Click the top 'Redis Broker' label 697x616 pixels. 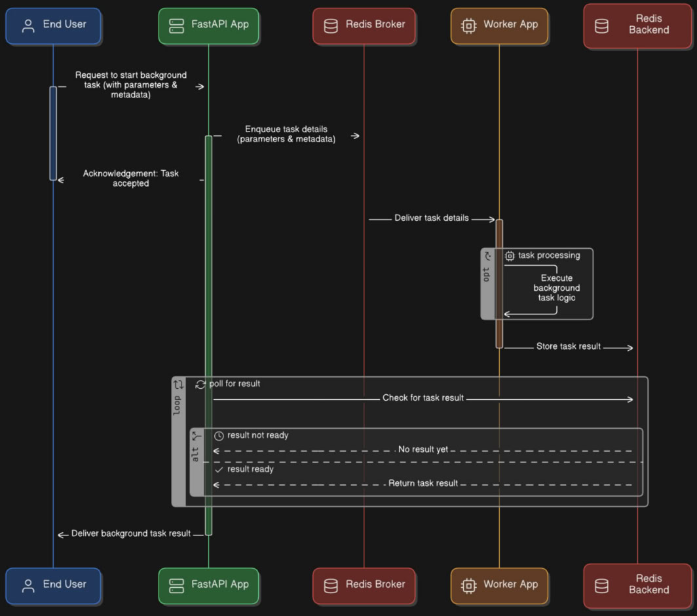375,24
